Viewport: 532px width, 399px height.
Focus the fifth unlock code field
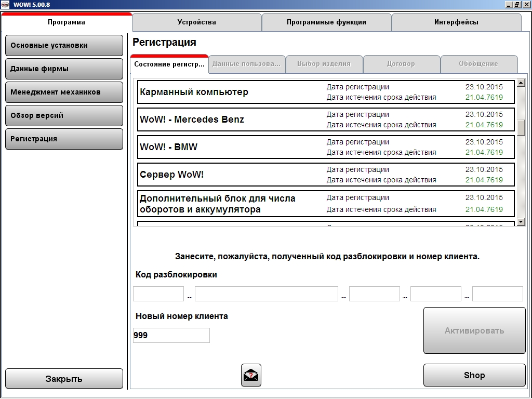coord(498,294)
